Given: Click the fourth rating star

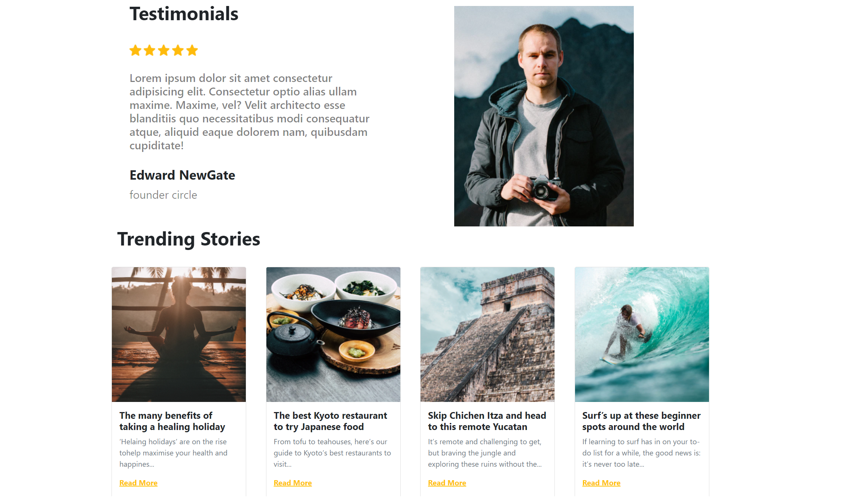Looking at the screenshot, I should coord(178,50).
